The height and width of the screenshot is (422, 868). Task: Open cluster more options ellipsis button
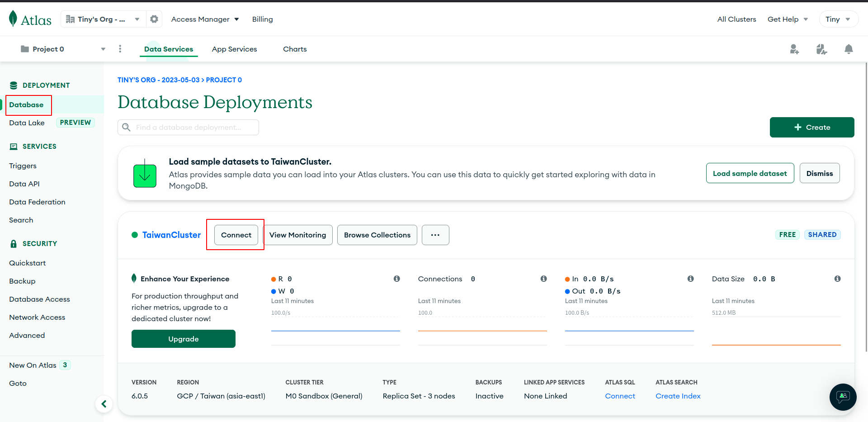click(x=435, y=235)
